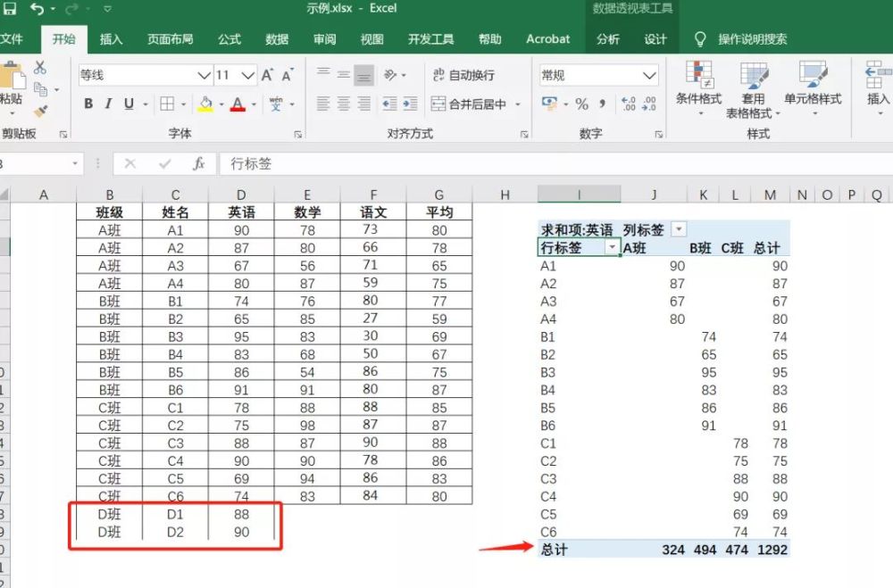This screenshot has width=893, height=588.
Task: Click the Insert Function fx icon
Action: [x=198, y=164]
